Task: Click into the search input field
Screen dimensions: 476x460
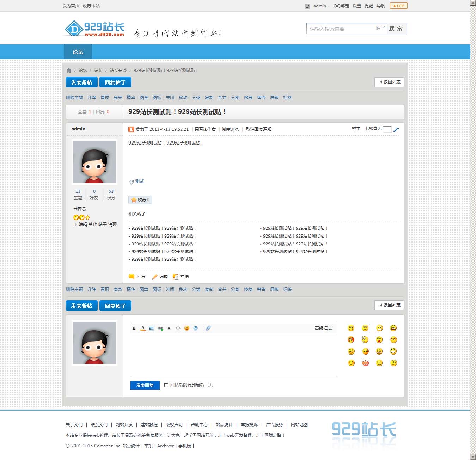Action: point(340,29)
